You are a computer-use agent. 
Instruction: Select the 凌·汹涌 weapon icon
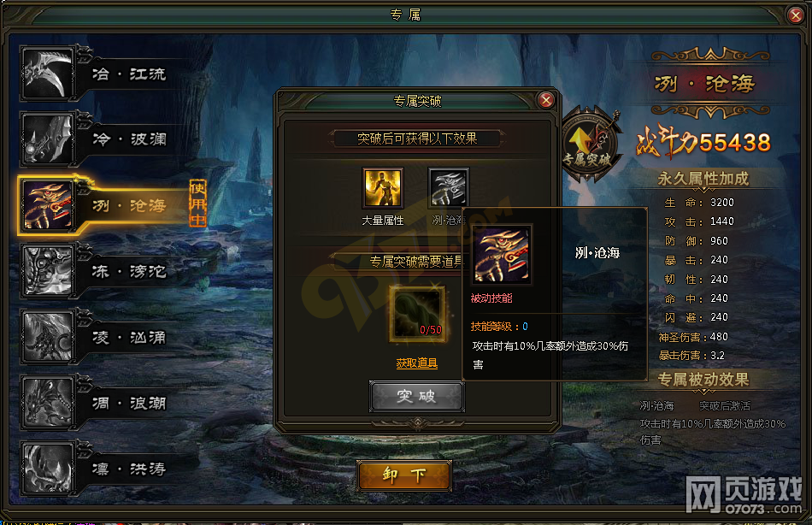(x=48, y=337)
